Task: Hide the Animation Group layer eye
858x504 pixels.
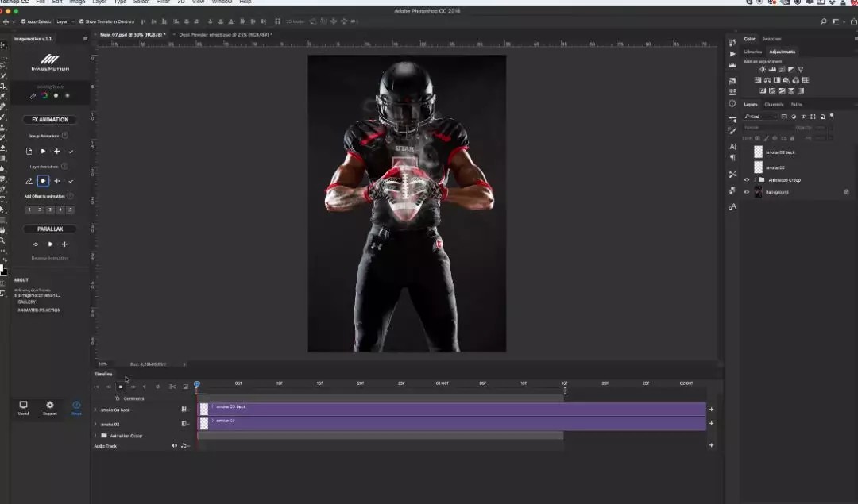Action: point(746,180)
